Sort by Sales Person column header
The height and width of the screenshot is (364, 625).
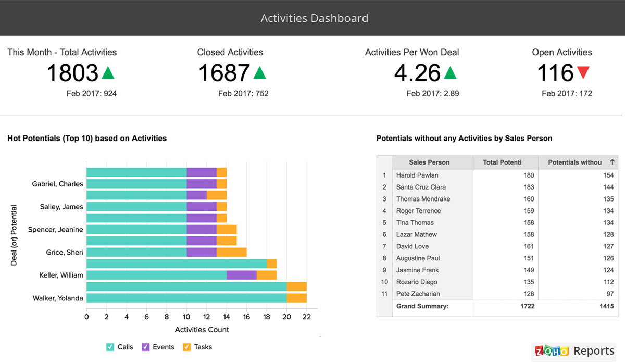[429, 162]
